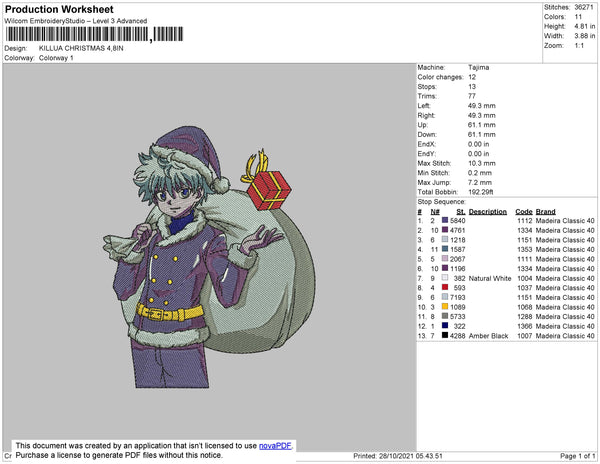Click thread code 1112 in the first row

525,221
